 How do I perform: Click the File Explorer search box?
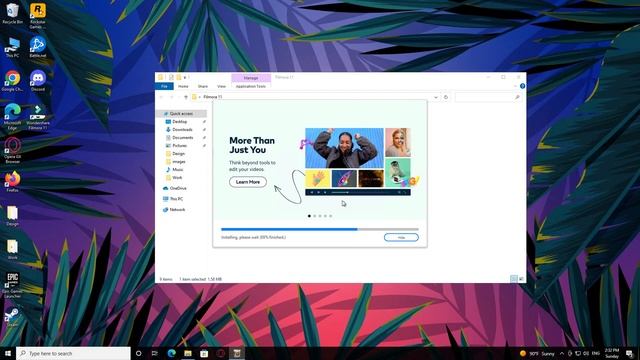488,97
